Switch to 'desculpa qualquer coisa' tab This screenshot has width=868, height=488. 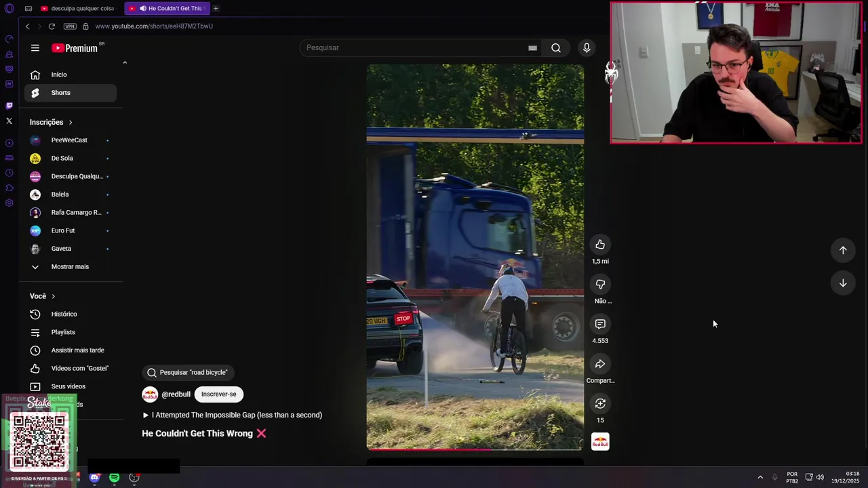click(x=78, y=8)
